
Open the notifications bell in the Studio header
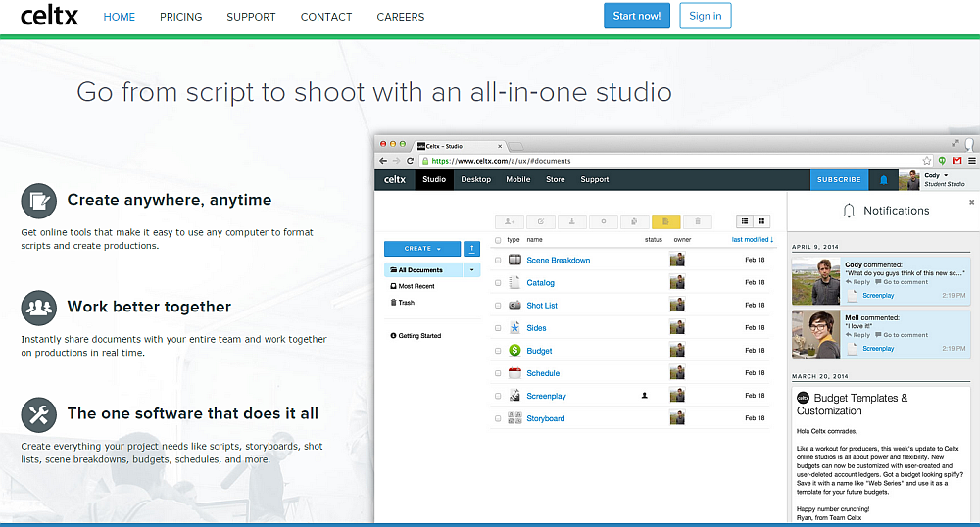pyautogui.click(x=883, y=180)
